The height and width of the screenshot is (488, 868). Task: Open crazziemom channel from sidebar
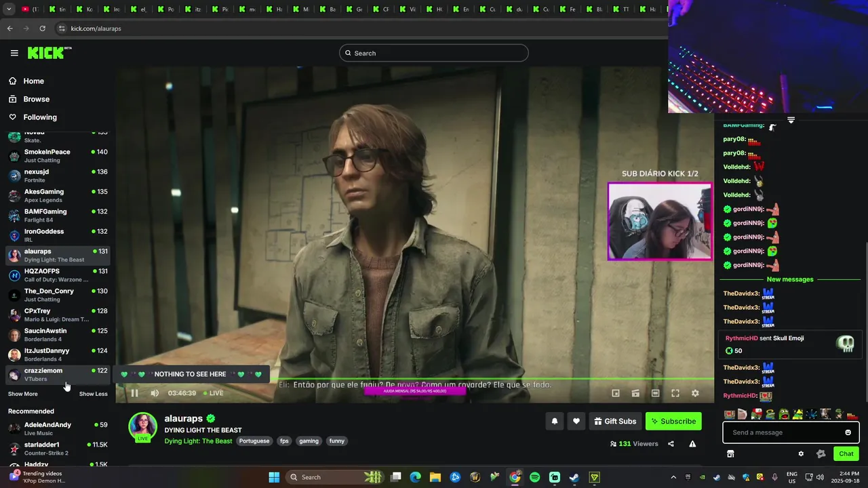pyautogui.click(x=58, y=374)
